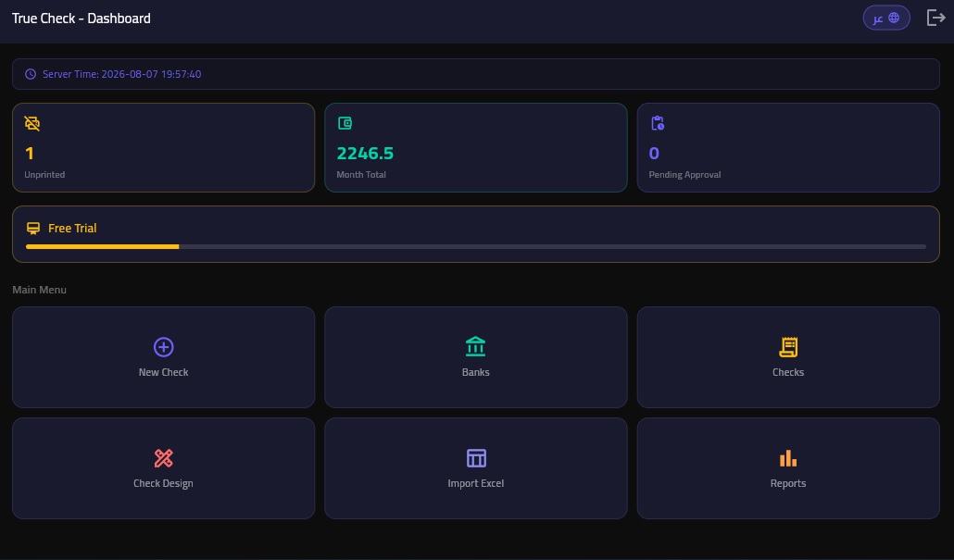Click the unprinted printer-off icon
The width and height of the screenshot is (954, 560).
click(x=32, y=123)
